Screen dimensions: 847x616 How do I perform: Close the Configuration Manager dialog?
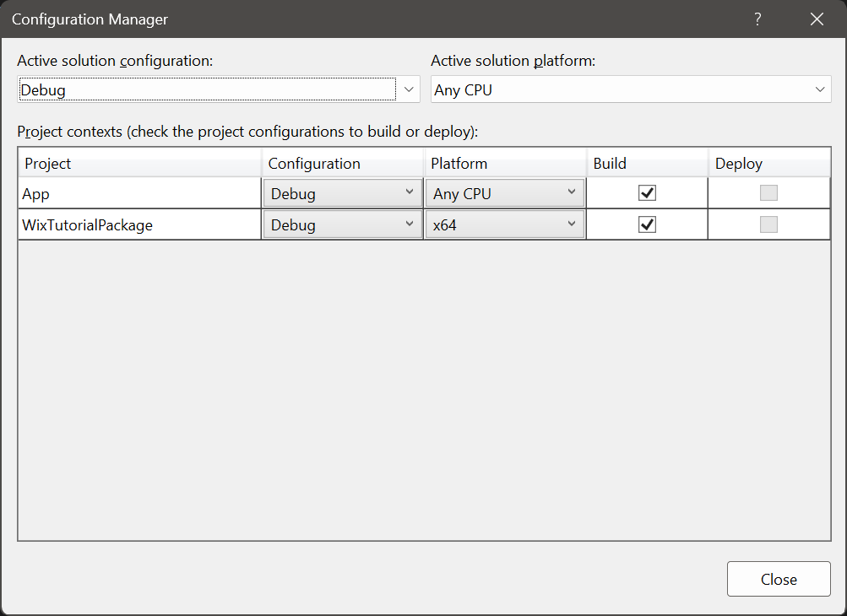[815, 19]
